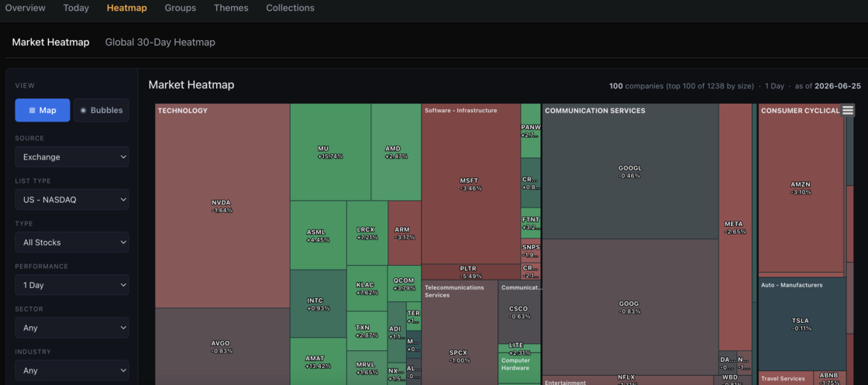Click the PANW tile
Viewport: 868px width, 385px height.
(x=530, y=131)
